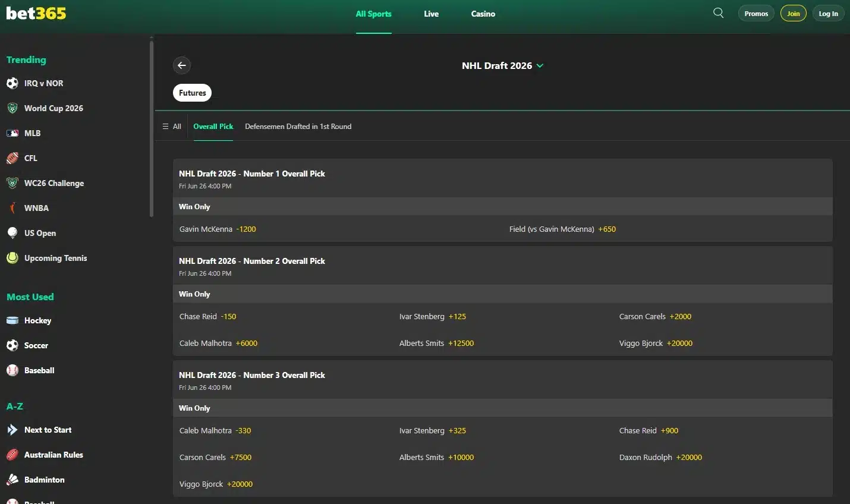Switch to the All Sports tab
This screenshot has width=850, height=504.
pos(373,14)
